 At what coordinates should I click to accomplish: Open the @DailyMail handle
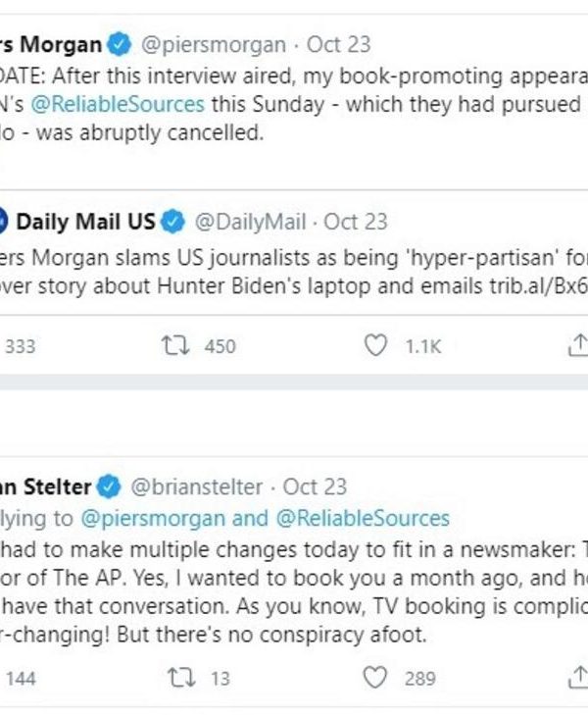[251, 222]
